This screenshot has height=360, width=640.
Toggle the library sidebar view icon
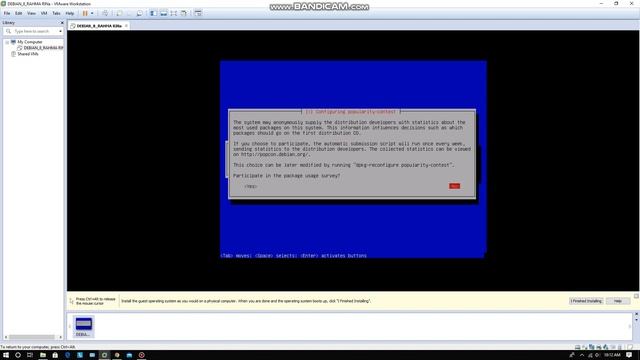tap(153, 13)
